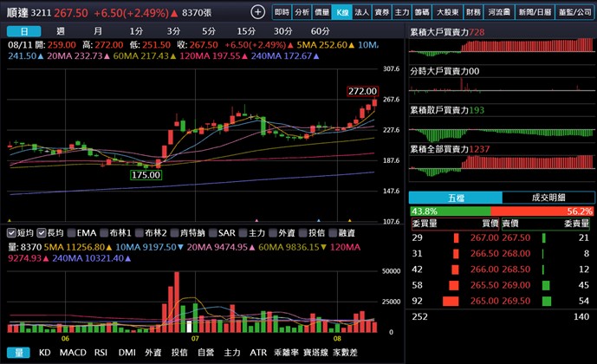
Task: Select the 量 volume indicator
Action: pos(18,353)
